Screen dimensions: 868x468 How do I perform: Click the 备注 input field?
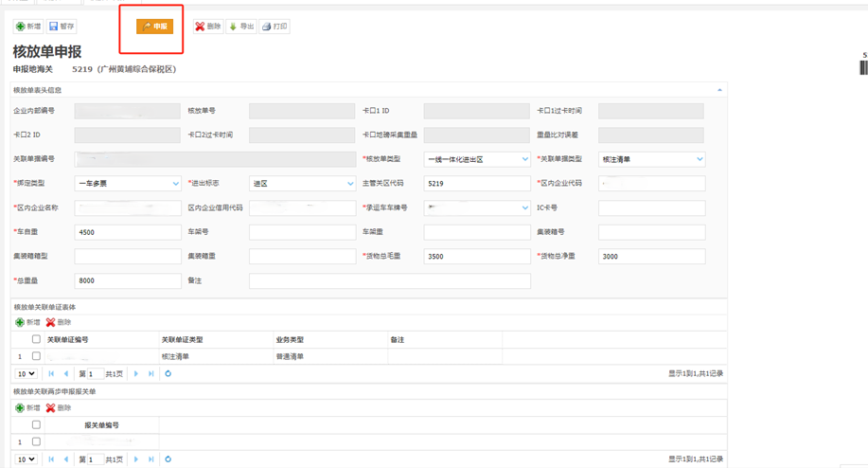click(390, 280)
